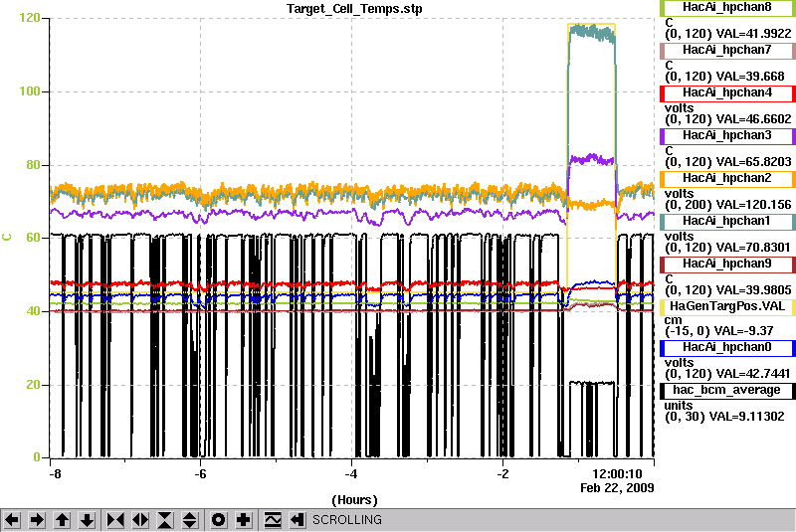This screenshot has width=796, height=532.
Task: Click the VAL=-9.37 reading for HaGenTargPos
Action: 743,331
